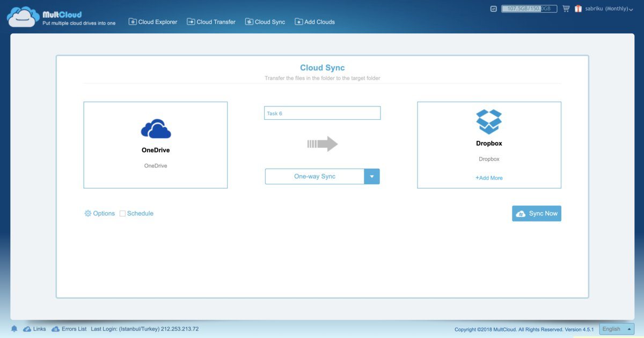This screenshot has height=338, width=644.
Task: Go to Cloud Transfer page
Action: [211, 22]
